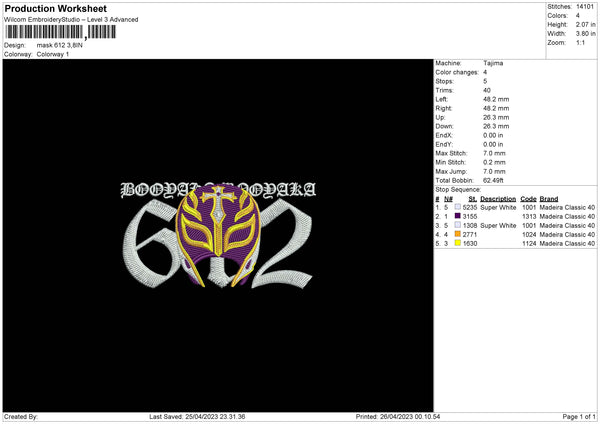Click the embroidered mask 612 design preview

click(x=218, y=235)
